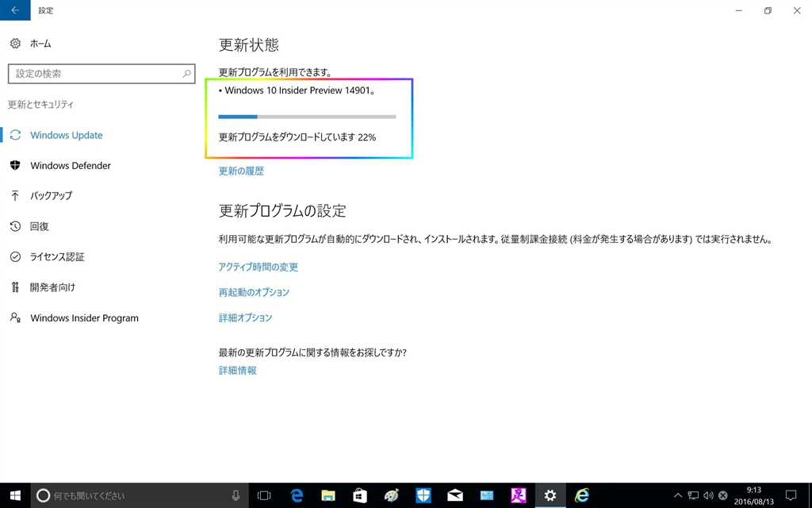This screenshot has height=508, width=812.
Task: Open the バックアップ page
Action: coord(51,196)
